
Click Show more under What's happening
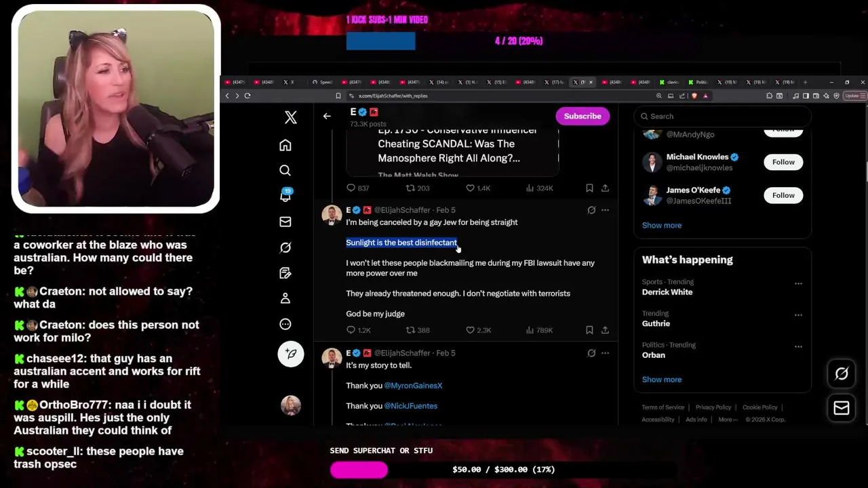point(662,380)
